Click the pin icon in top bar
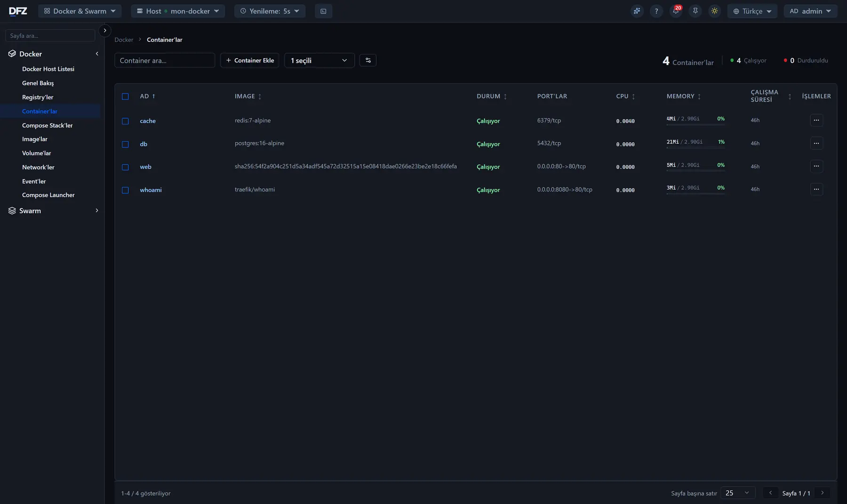Viewport: 847px width, 504px height. click(x=695, y=11)
